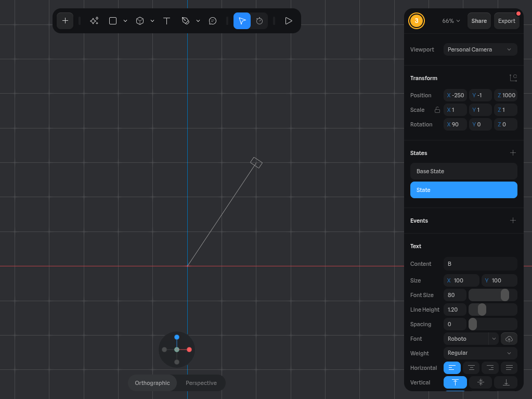Select the 3D cube object tool
Screen dimensions: 532x399
pyautogui.click(x=140, y=21)
